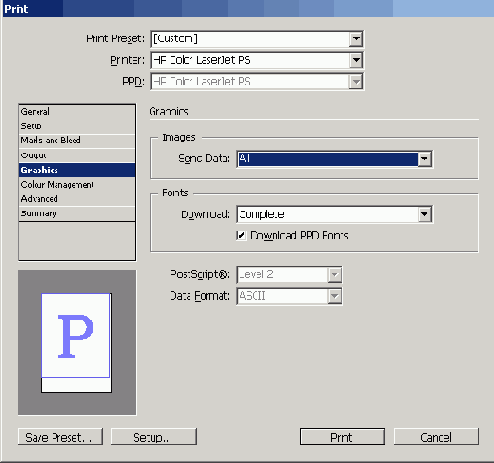Screen dimensions: 494x463
Task: Open the Print Preset dropdown arrow
Action: pyautogui.click(x=356, y=39)
